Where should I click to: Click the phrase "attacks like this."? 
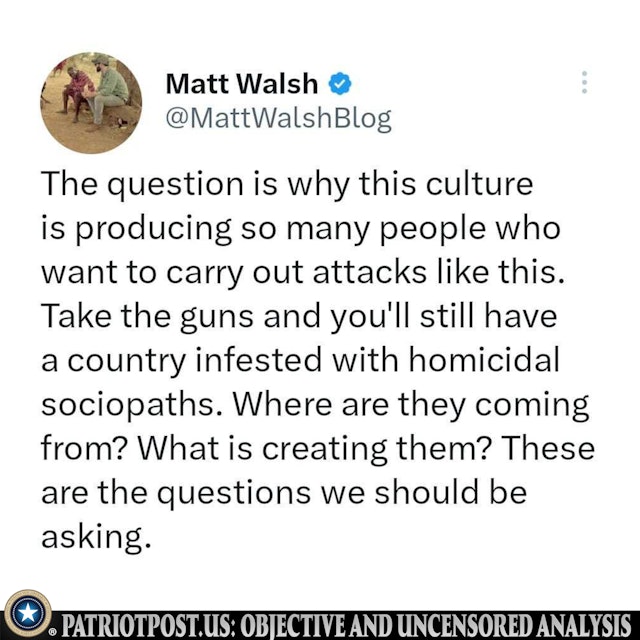coord(439,272)
